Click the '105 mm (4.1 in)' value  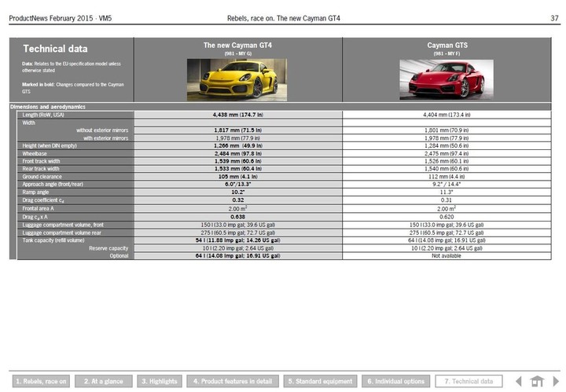(x=238, y=177)
